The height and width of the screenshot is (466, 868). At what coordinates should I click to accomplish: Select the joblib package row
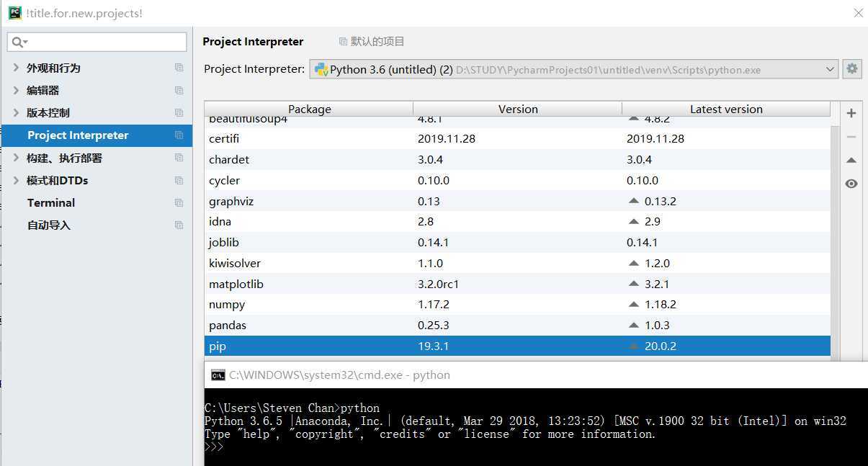tap(517, 242)
